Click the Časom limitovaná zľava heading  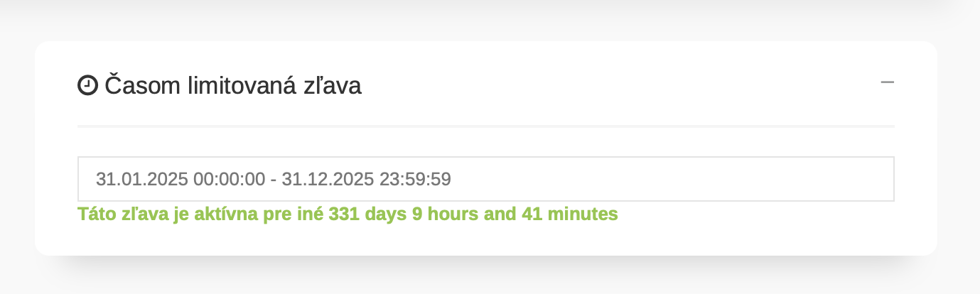[220, 86]
